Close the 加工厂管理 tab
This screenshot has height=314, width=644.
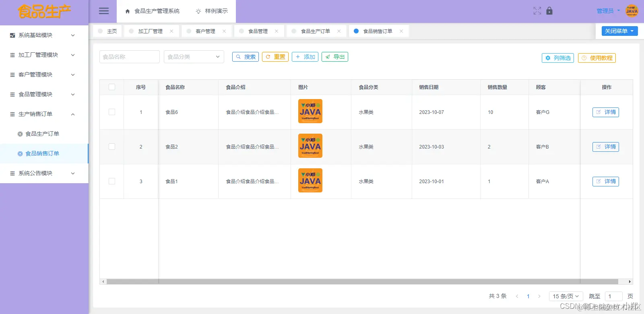pos(171,31)
